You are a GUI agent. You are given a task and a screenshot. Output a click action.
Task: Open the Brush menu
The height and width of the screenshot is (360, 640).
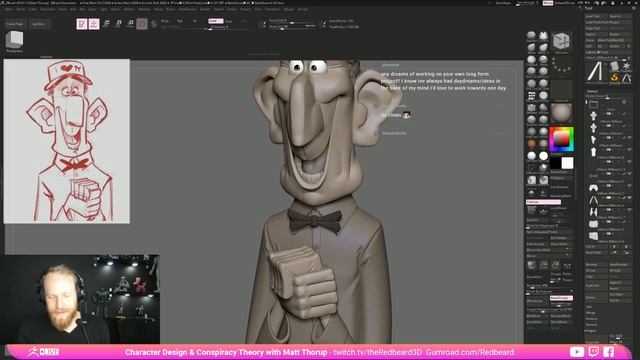[20, 9]
